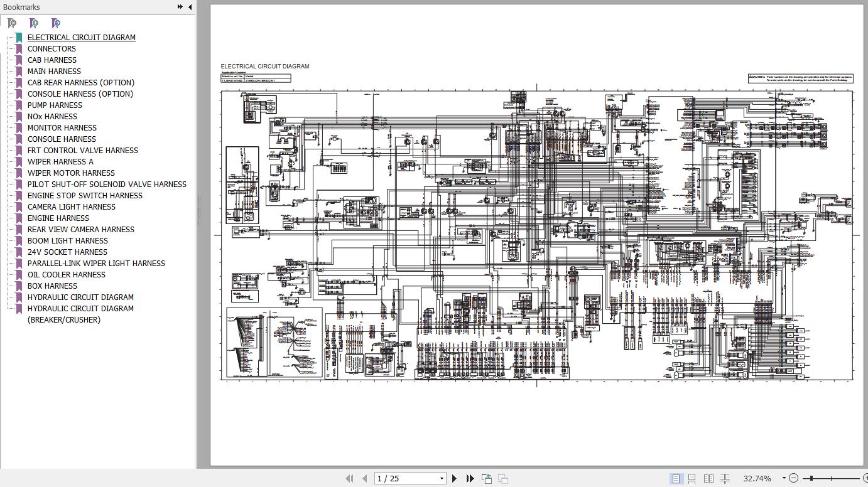Go to the previous page
868x487 pixels.
364,478
